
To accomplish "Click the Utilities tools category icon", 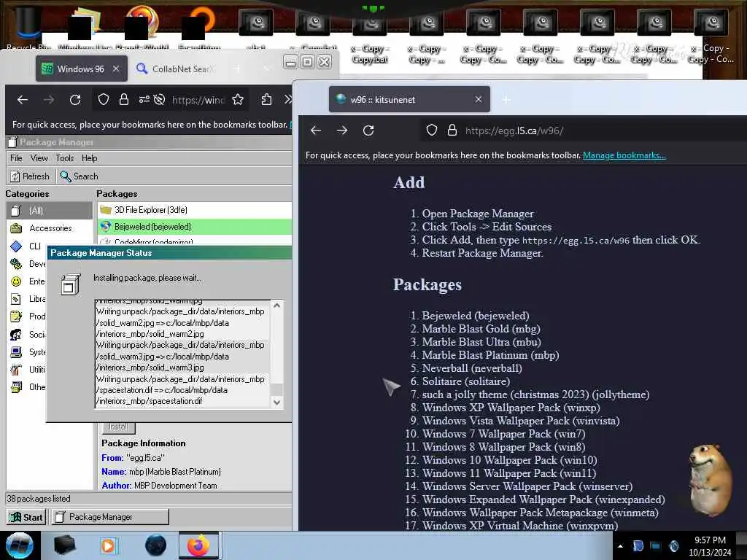I will click(16, 370).
